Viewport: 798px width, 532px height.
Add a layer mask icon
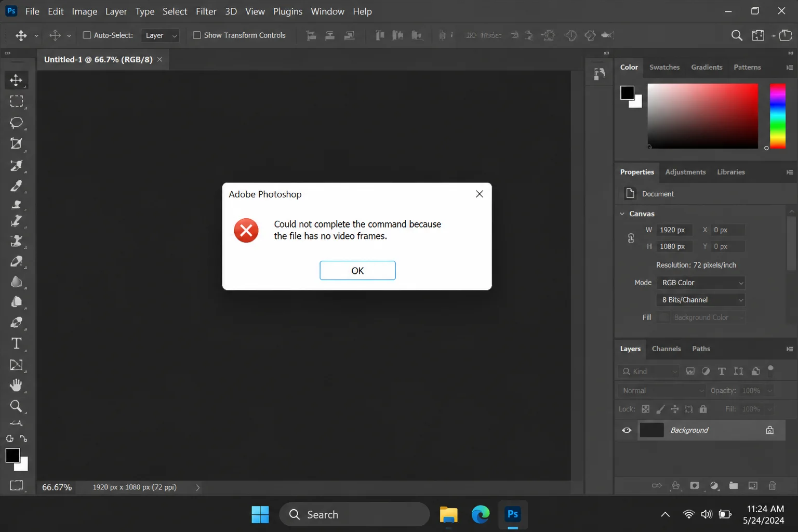coord(695,486)
